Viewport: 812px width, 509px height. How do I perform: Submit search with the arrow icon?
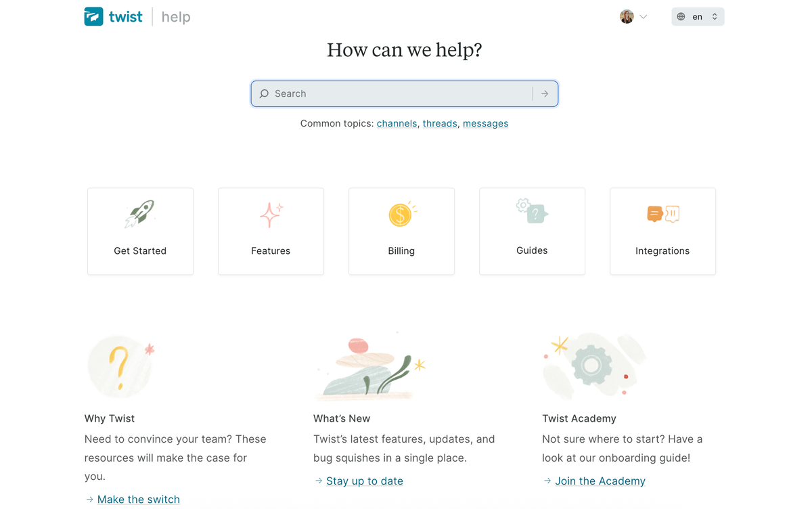(545, 94)
